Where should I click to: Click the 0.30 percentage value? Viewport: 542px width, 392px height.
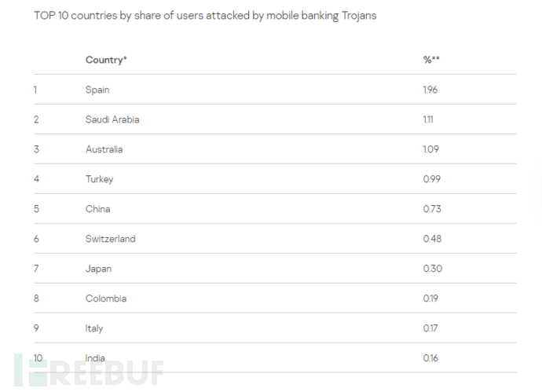[x=432, y=269]
